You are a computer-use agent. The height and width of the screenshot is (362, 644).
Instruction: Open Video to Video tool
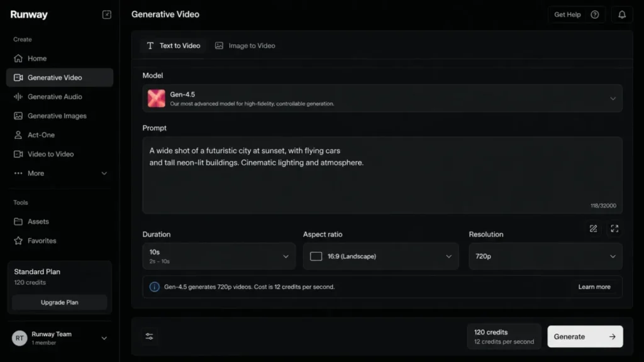click(60, 155)
